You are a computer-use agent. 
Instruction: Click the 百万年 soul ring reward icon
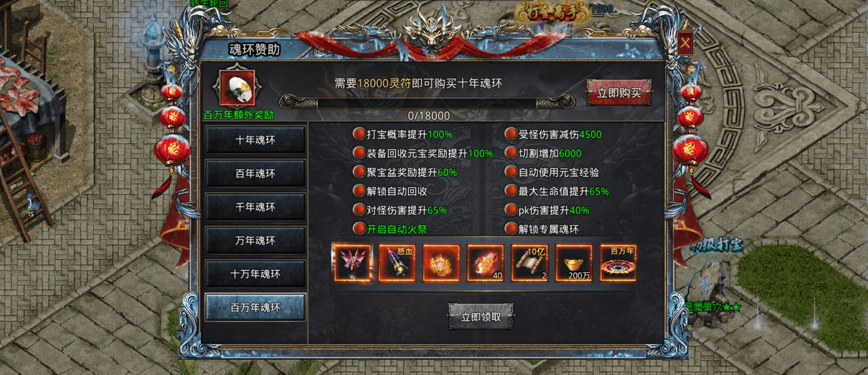click(x=618, y=263)
